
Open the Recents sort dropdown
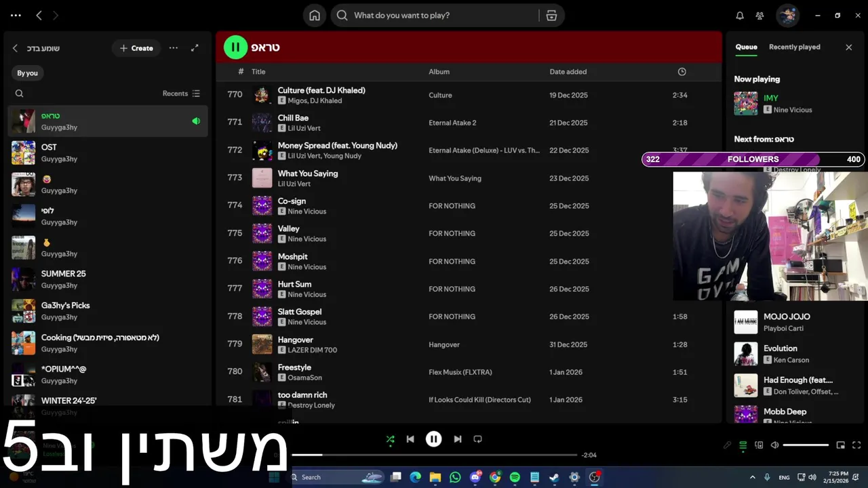181,94
